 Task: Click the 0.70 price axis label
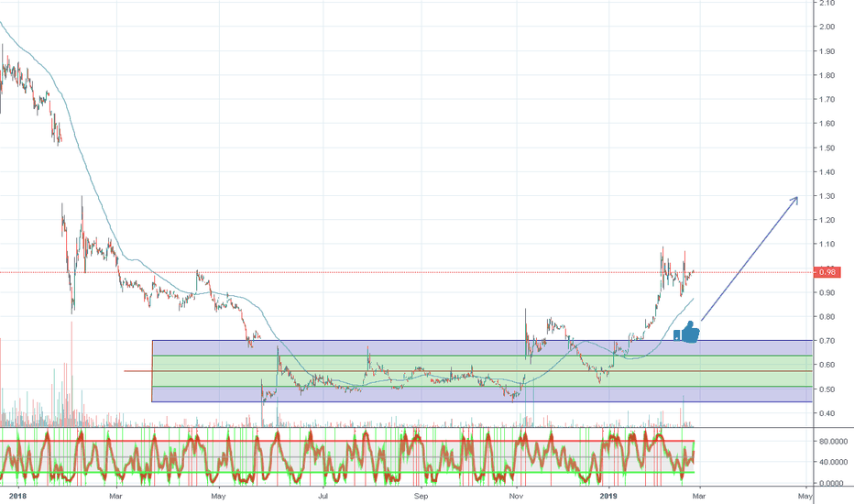coord(827,341)
